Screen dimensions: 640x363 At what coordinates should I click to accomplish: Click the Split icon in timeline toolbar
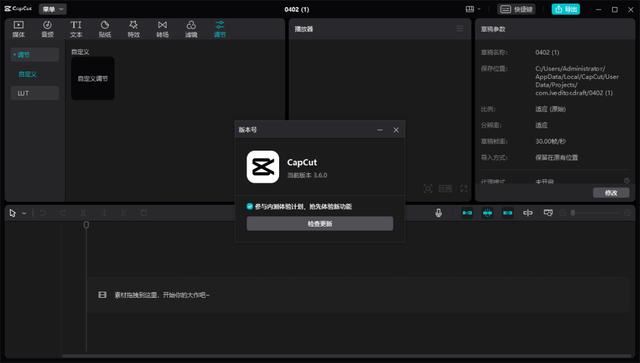pyautogui.click(x=83, y=213)
